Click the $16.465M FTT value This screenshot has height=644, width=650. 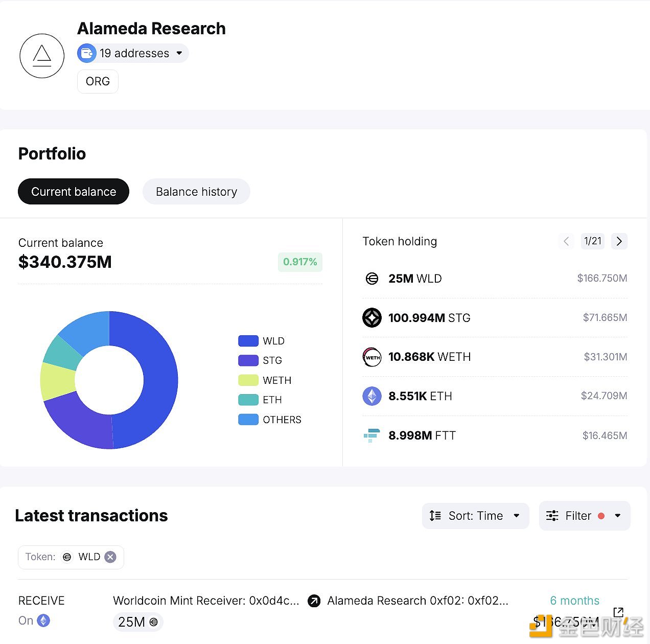[605, 435]
